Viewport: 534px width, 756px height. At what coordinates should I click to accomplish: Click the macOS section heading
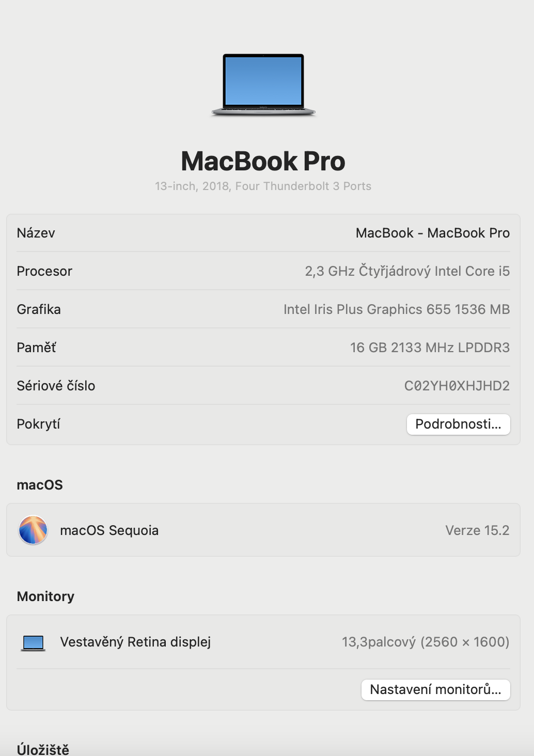click(x=40, y=485)
